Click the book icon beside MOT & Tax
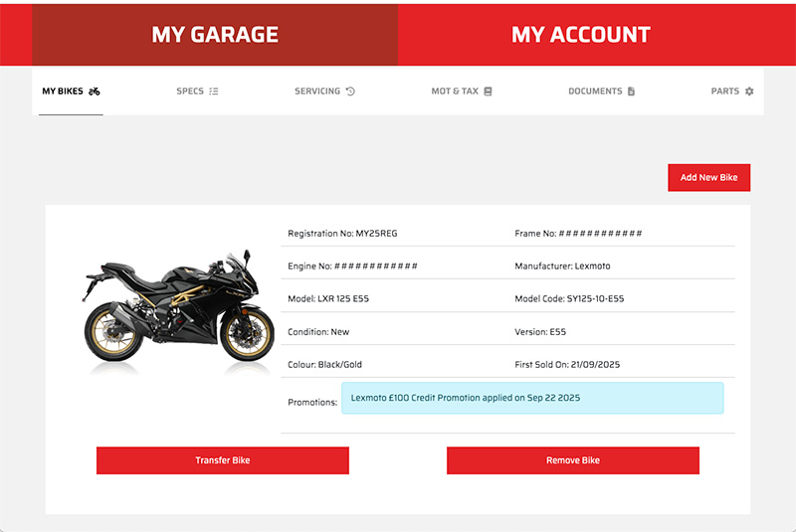The height and width of the screenshot is (532, 796). [488, 91]
